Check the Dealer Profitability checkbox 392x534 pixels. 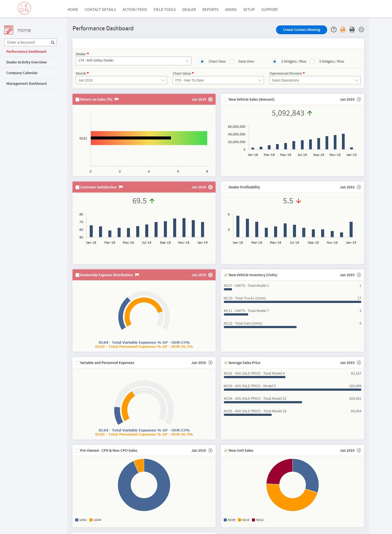coord(226,187)
